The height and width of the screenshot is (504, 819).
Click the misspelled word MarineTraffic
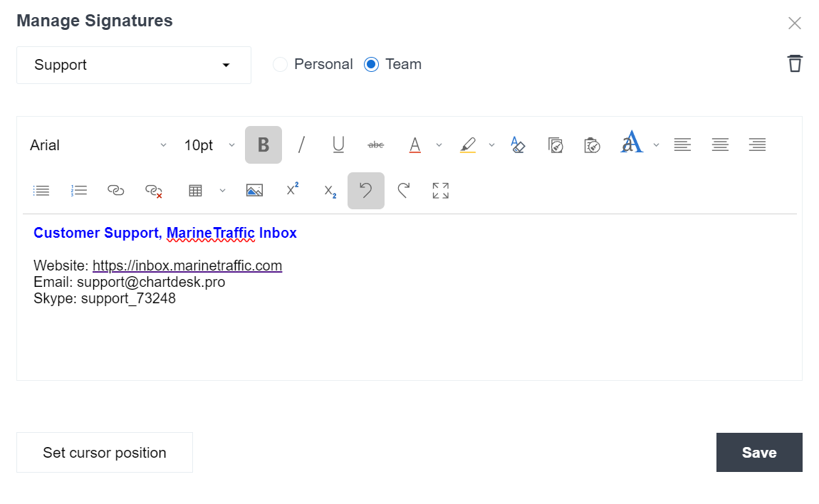pos(211,233)
